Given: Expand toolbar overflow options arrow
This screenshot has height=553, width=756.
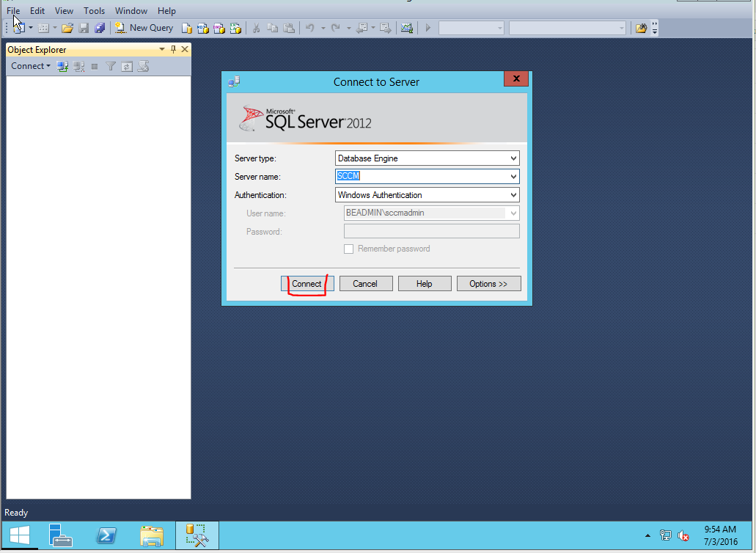Looking at the screenshot, I should [655, 28].
